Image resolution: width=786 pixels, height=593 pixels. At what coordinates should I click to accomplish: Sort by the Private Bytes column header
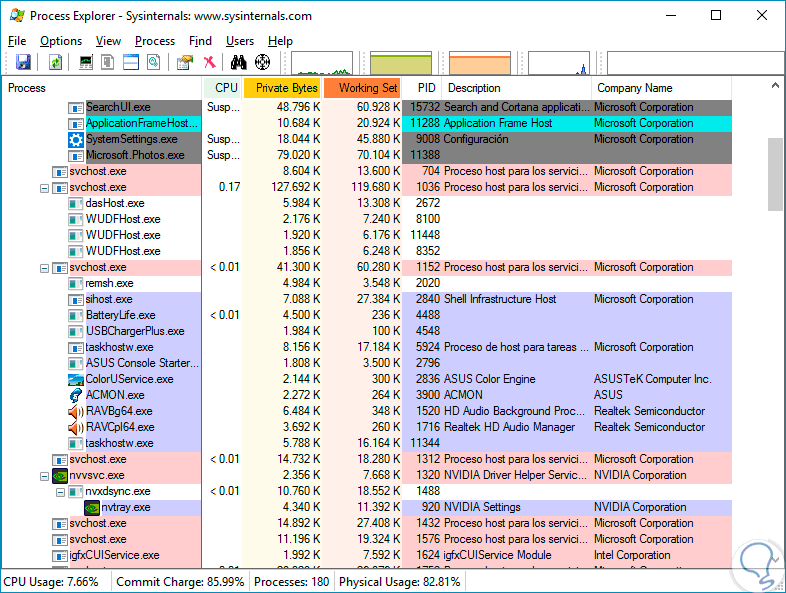[x=285, y=88]
